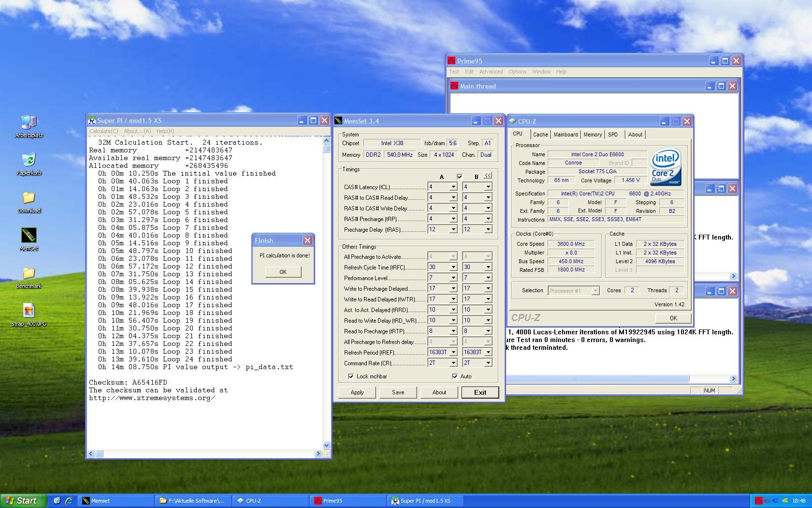812x508 pixels.
Task: Close the Finish dialog
Action: (x=307, y=240)
